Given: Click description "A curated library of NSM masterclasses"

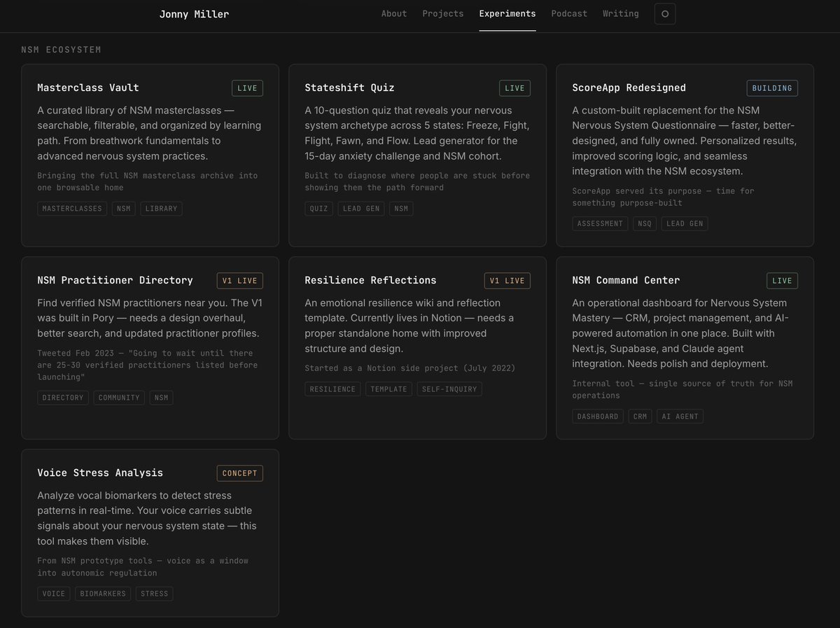Looking at the screenshot, I should tap(149, 133).
